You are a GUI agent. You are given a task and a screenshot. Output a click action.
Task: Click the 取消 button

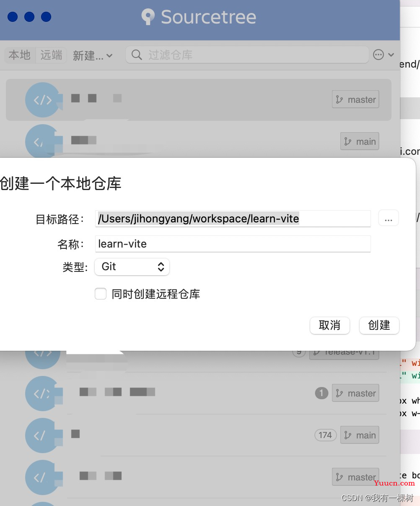[x=329, y=325]
